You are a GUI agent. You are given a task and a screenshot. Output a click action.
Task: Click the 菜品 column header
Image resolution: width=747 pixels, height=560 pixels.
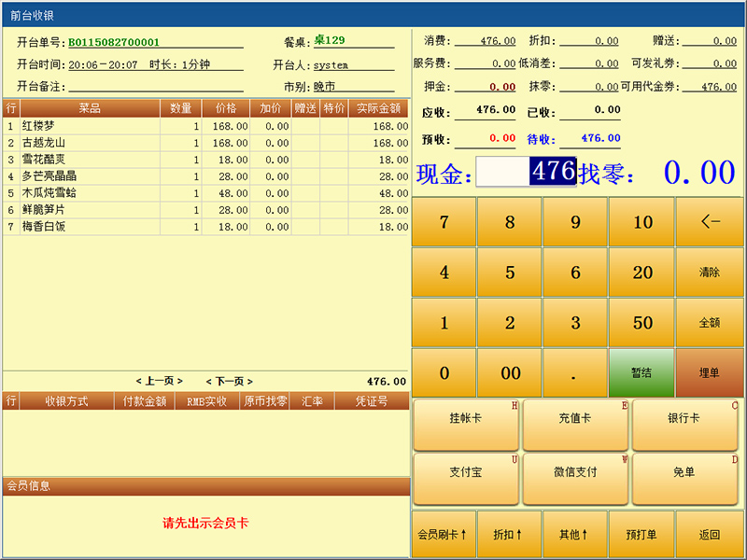(90, 108)
